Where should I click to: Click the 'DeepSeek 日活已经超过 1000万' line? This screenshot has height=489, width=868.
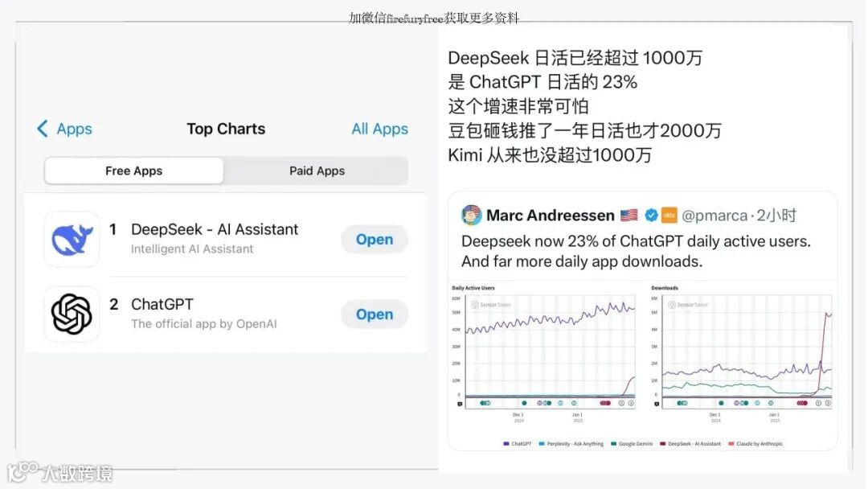coord(575,58)
